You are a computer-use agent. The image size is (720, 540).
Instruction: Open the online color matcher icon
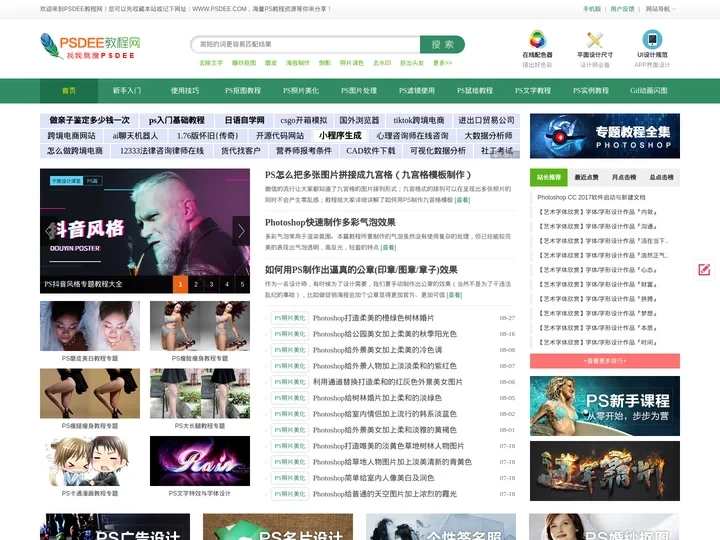click(x=537, y=39)
